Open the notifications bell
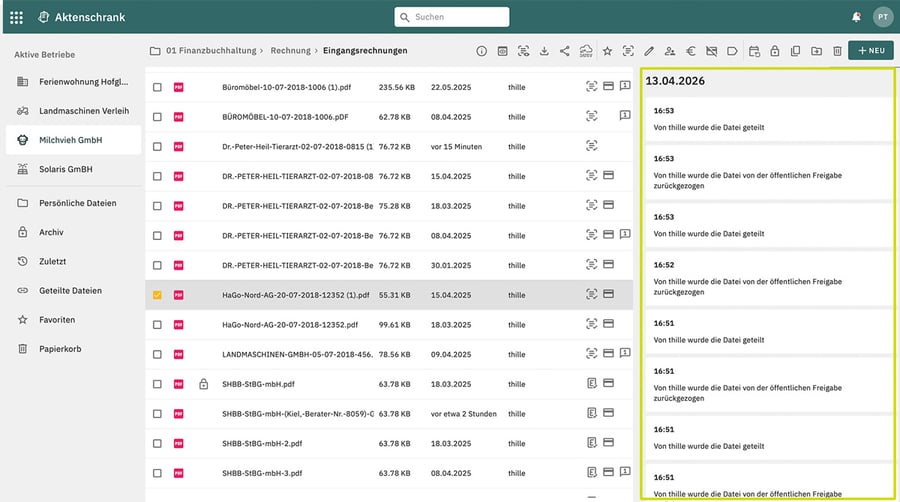 pyautogui.click(x=856, y=17)
